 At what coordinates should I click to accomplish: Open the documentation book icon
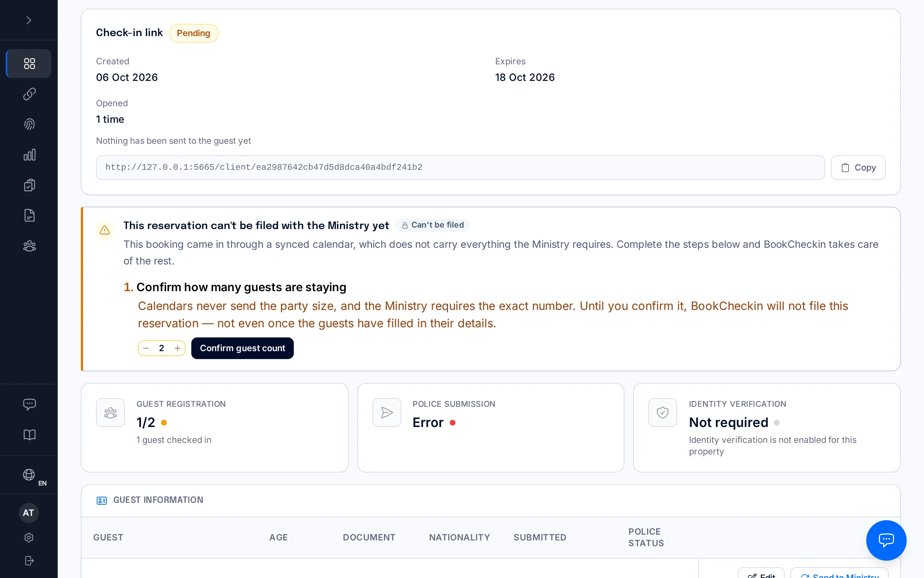(29, 435)
